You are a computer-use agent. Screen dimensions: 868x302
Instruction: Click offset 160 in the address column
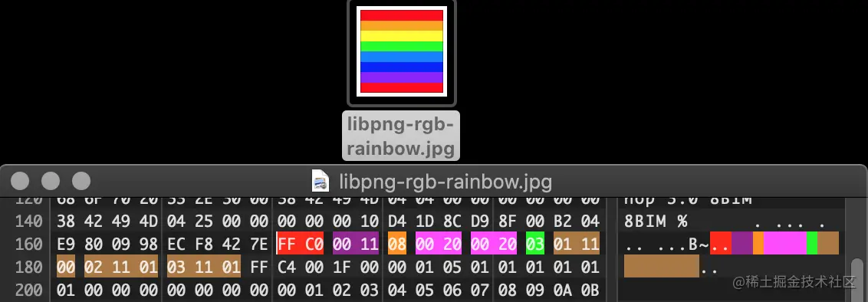[29, 244]
